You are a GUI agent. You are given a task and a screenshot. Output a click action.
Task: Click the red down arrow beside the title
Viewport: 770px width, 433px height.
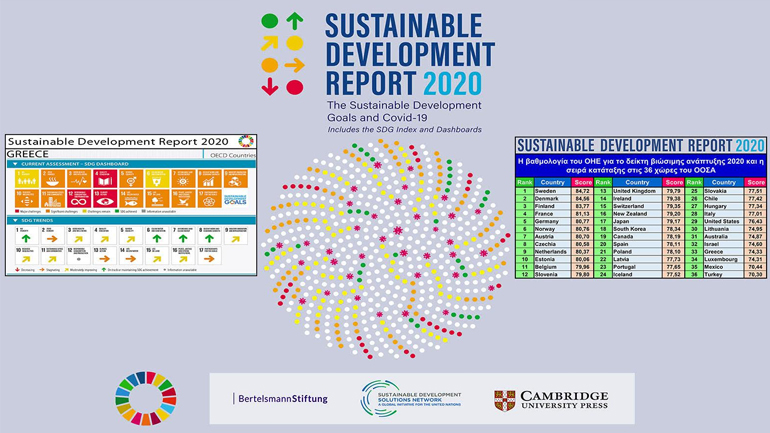270,87
